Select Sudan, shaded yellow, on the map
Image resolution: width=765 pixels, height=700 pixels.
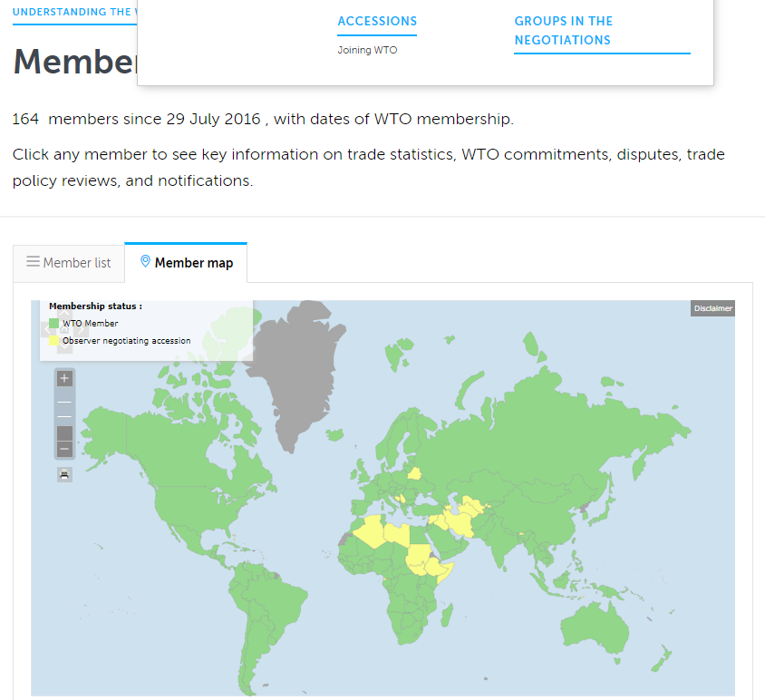click(x=418, y=555)
